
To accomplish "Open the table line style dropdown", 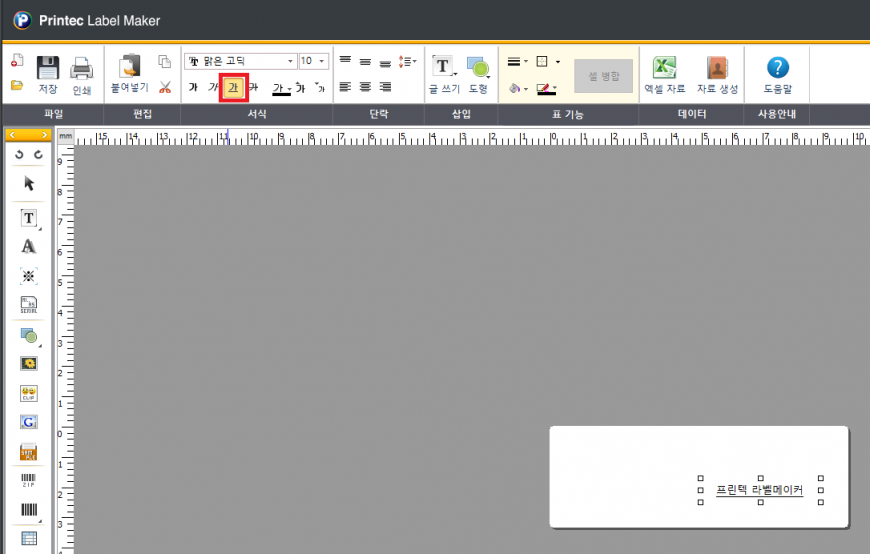I will [517, 62].
